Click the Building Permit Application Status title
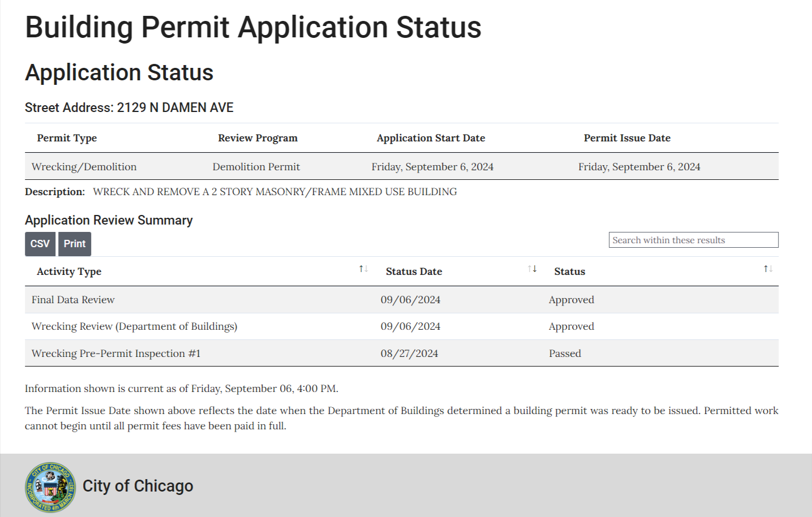Viewport: 812px width, 517px height. (253, 27)
